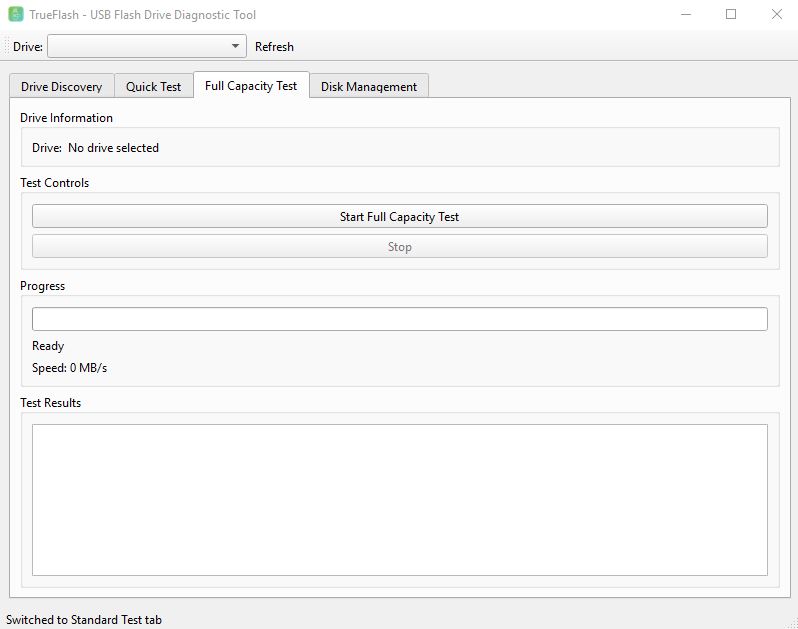
Task: Select the Full Capacity Test tab
Action: tap(251, 85)
